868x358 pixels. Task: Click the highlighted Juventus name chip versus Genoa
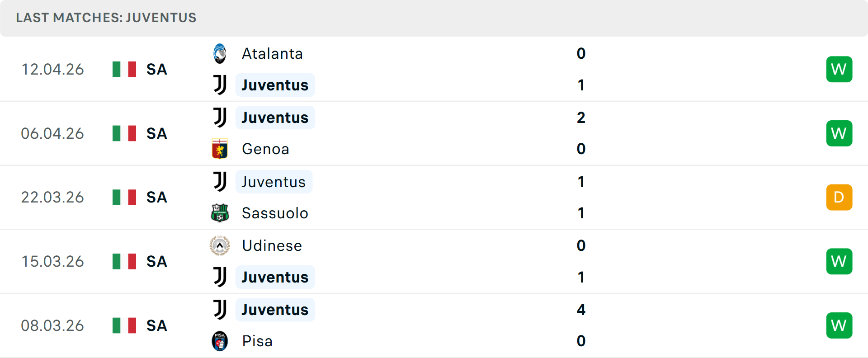(275, 117)
